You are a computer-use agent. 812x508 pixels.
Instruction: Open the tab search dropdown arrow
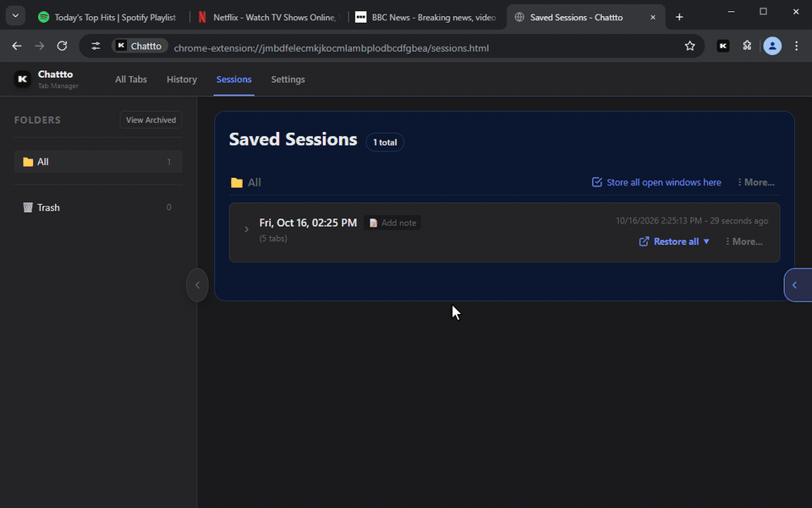coord(15,15)
